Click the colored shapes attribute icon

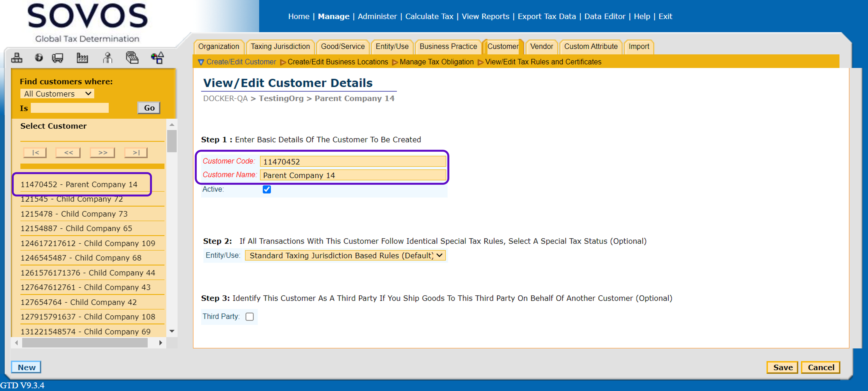pos(157,58)
